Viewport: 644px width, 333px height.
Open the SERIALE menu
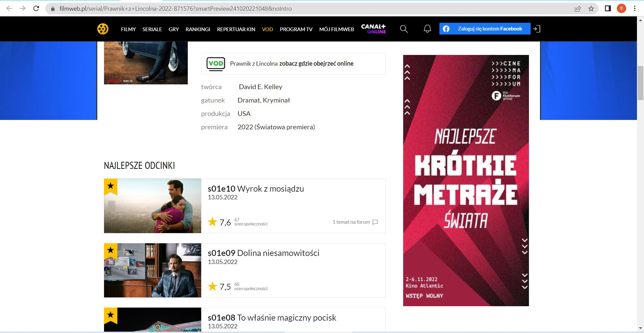point(152,29)
